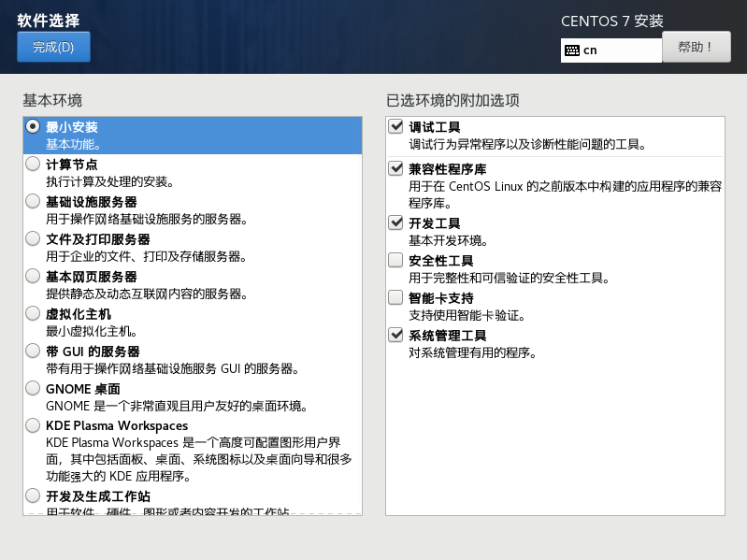Click the text 最小虚拟化主机。
This screenshot has height=560, width=747.
(x=92, y=332)
